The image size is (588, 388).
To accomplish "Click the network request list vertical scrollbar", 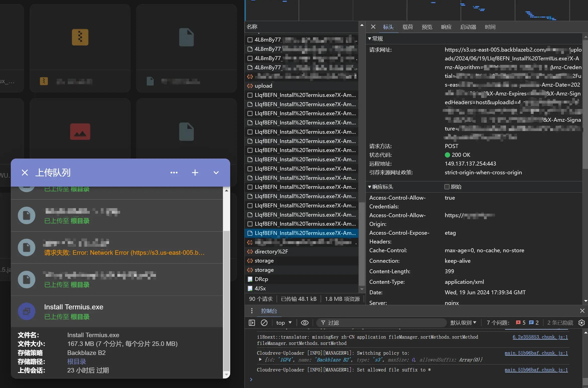I will tap(362, 244).
